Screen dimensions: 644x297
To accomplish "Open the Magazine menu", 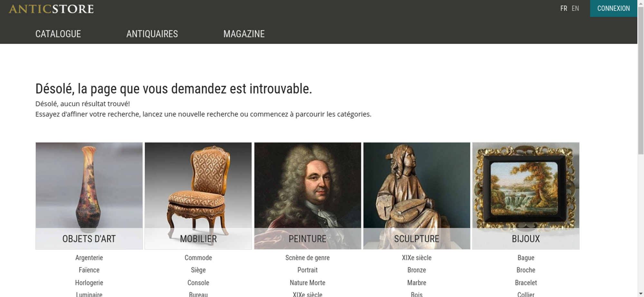I will point(244,34).
